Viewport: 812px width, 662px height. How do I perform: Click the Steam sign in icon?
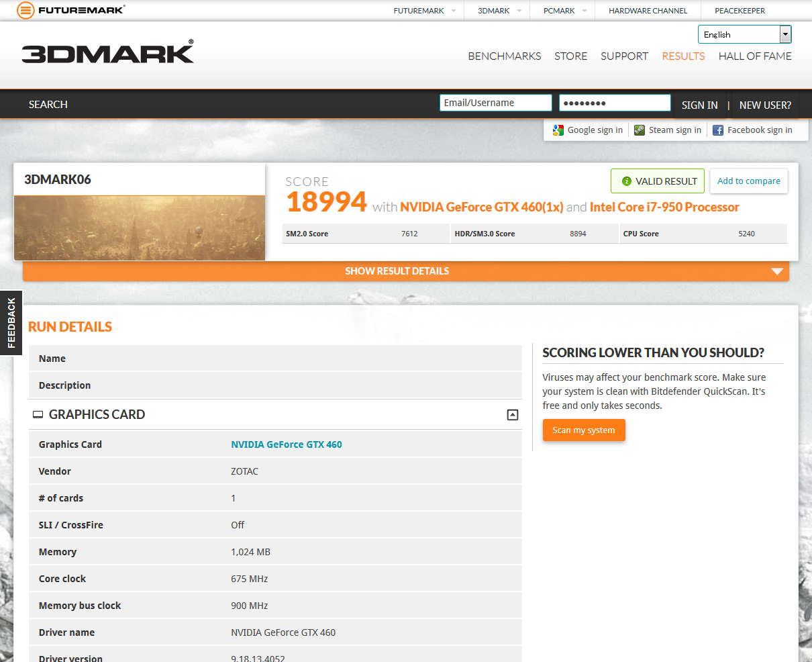pos(640,130)
